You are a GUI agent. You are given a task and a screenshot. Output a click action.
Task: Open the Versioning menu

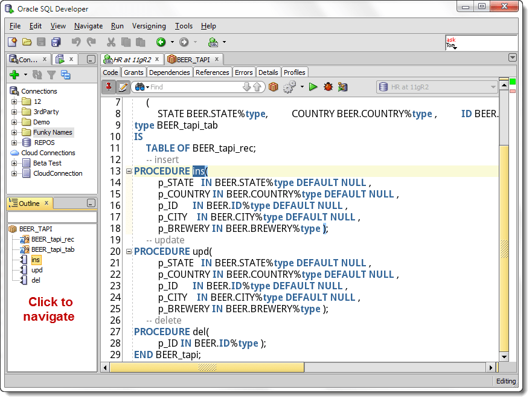point(149,26)
